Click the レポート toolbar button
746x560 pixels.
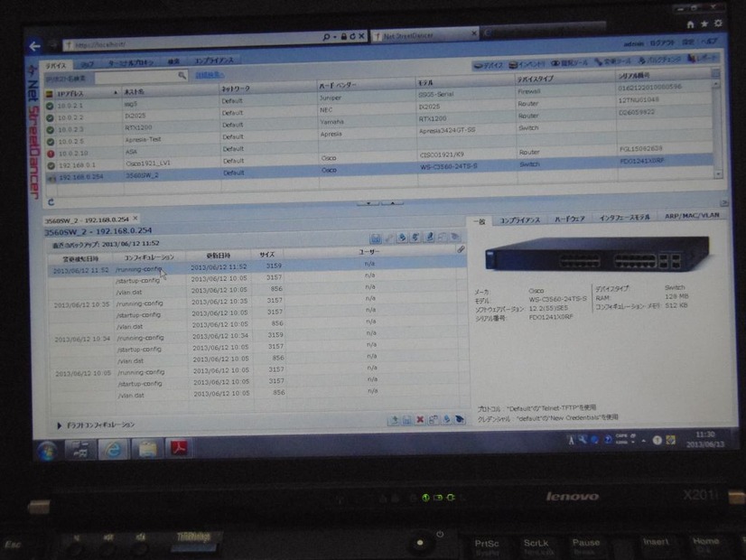pyautogui.click(x=702, y=59)
